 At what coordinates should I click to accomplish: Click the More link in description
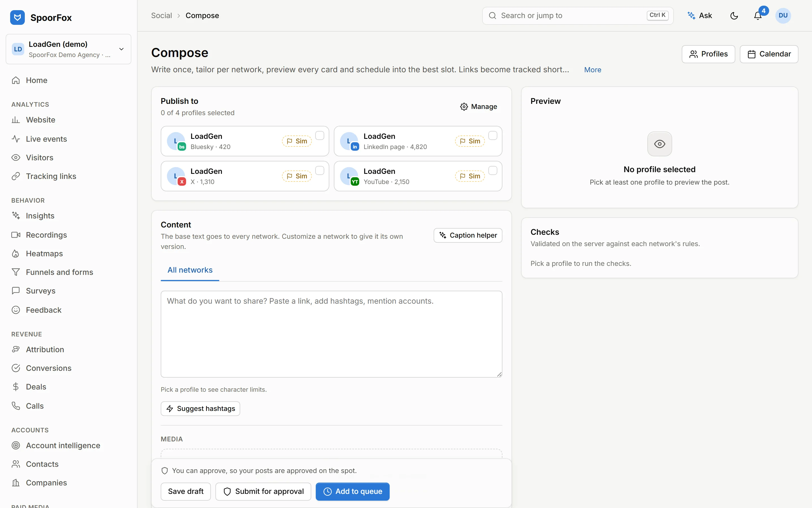593,70
